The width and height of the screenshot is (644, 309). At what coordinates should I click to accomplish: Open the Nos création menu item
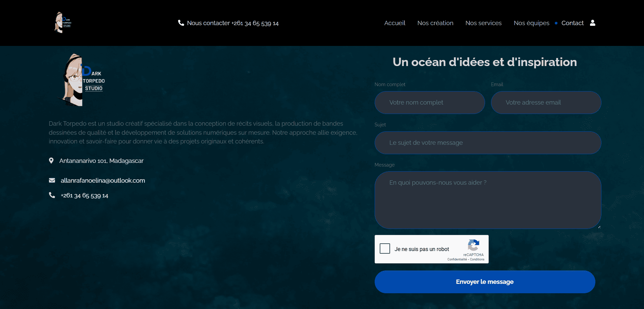click(x=435, y=23)
